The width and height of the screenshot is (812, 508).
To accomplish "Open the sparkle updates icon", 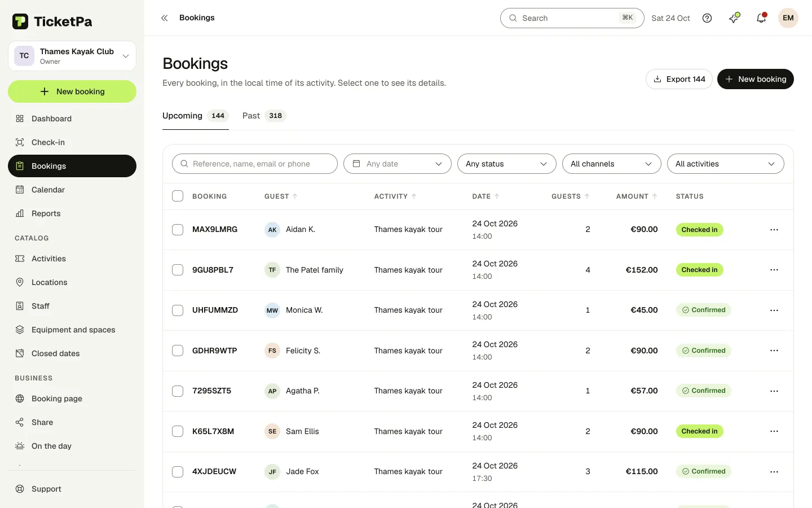I will [734, 18].
